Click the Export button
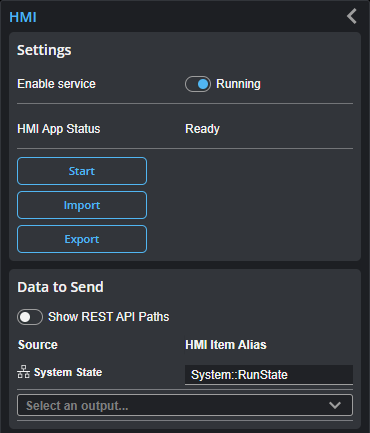Screen dimensions: 370x433 82,239
